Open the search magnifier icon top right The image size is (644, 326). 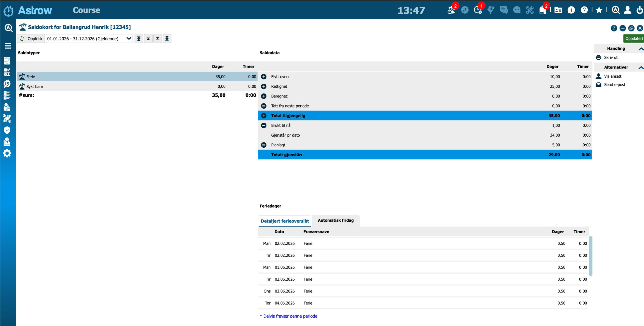coord(616,10)
